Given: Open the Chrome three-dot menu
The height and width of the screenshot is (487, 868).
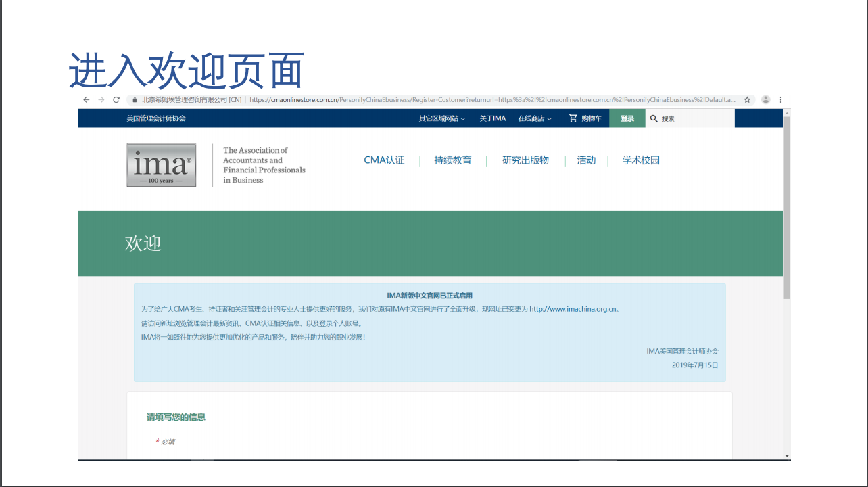Looking at the screenshot, I should click(781, 99).
